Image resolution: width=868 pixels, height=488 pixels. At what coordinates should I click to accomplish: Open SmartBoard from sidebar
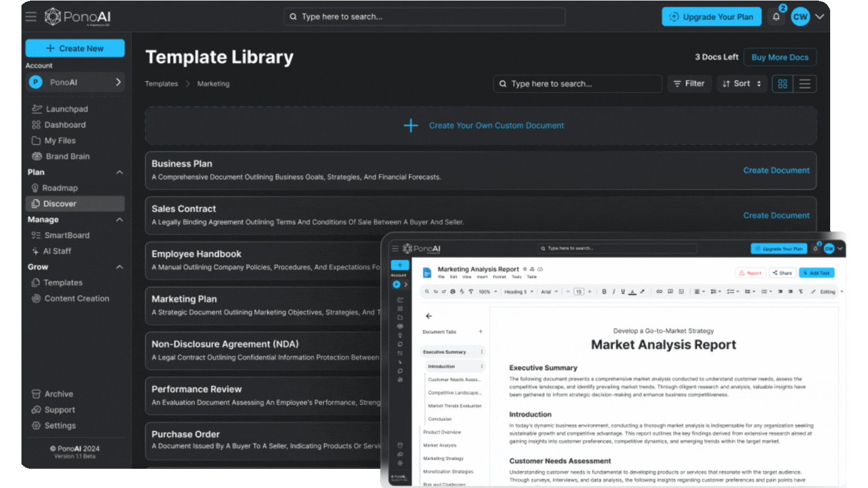pos(67,236)
